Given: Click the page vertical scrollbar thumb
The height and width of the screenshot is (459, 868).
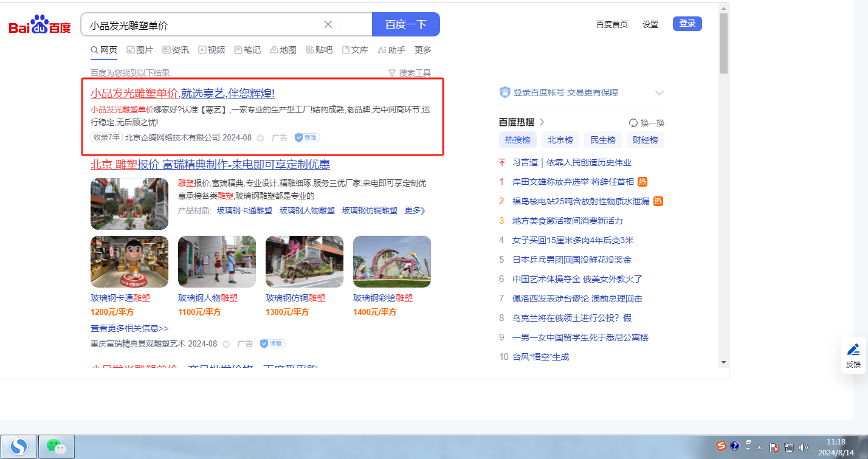Looking at the screenshot, I should 723,43.
